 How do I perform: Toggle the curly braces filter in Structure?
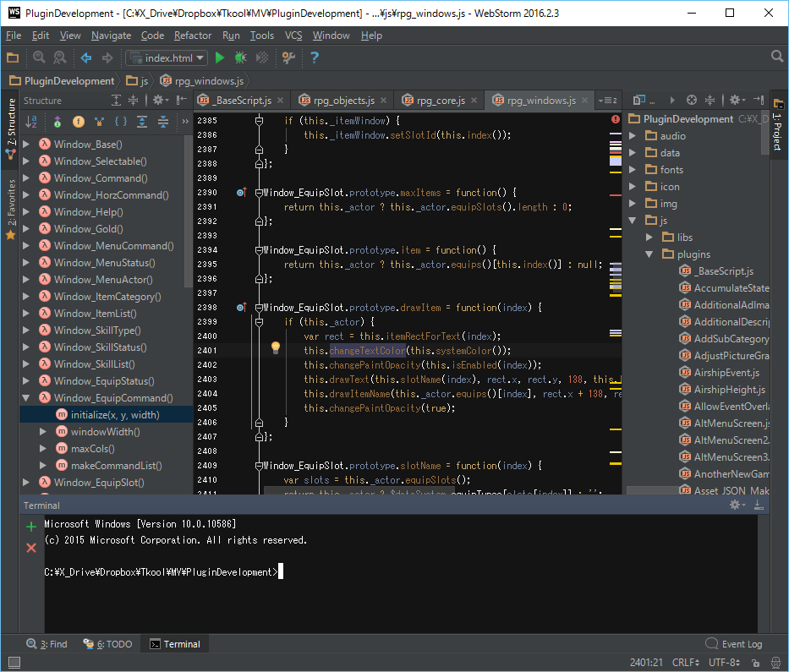pyautogui.click(x=121, y=122)
